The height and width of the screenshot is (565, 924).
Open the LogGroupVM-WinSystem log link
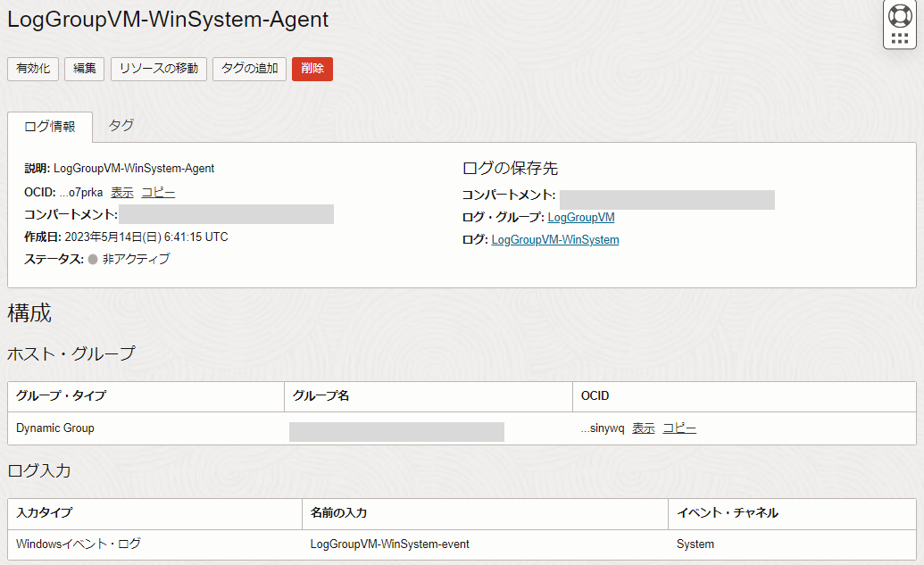click(554, 239)
